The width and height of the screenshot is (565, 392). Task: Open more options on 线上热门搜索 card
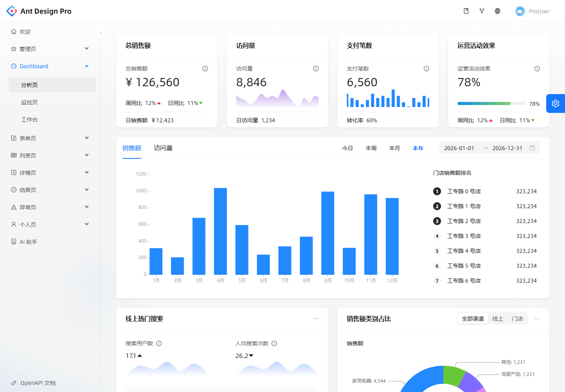point(316,319)
